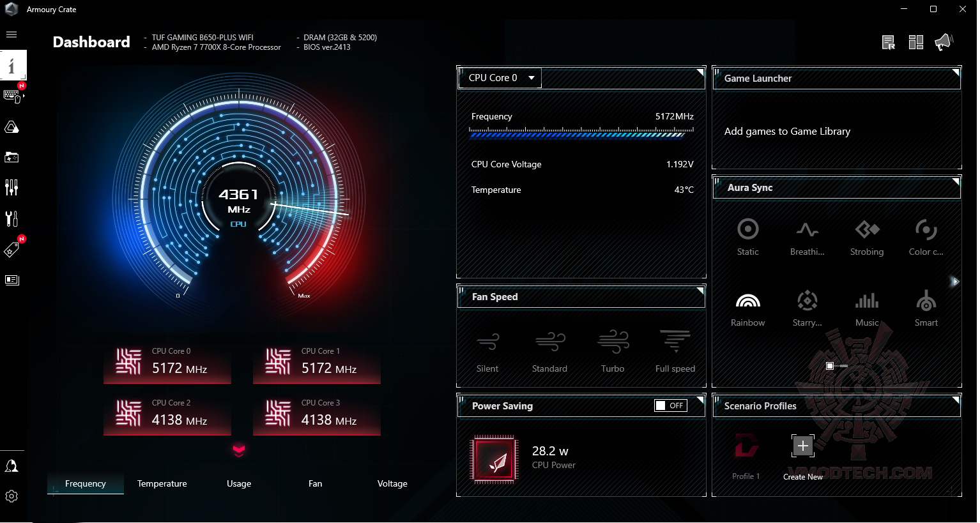This screenshot has height=523, width=980.
Task: Switch to the Temperature tab
Action: pos(162,483)
